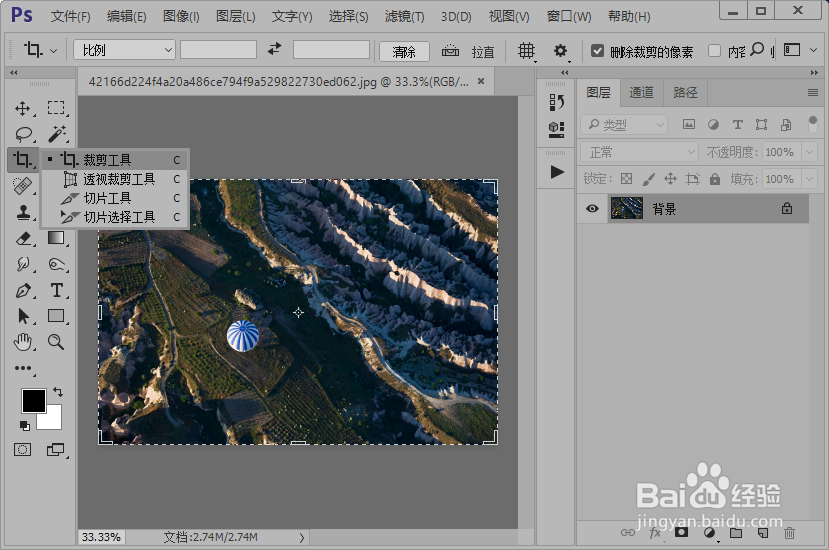Click the background white color swatch
Screen dimensions: 829x550
(53, 420)
